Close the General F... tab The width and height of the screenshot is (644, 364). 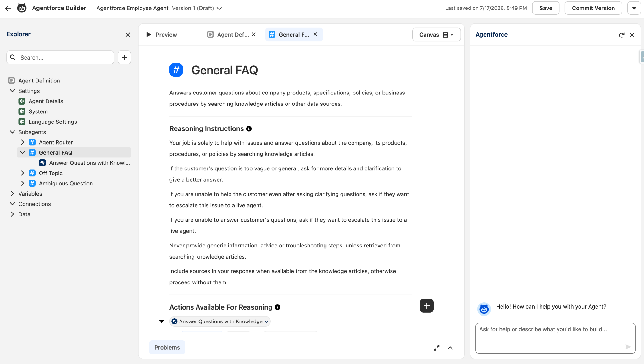(315, 34)
